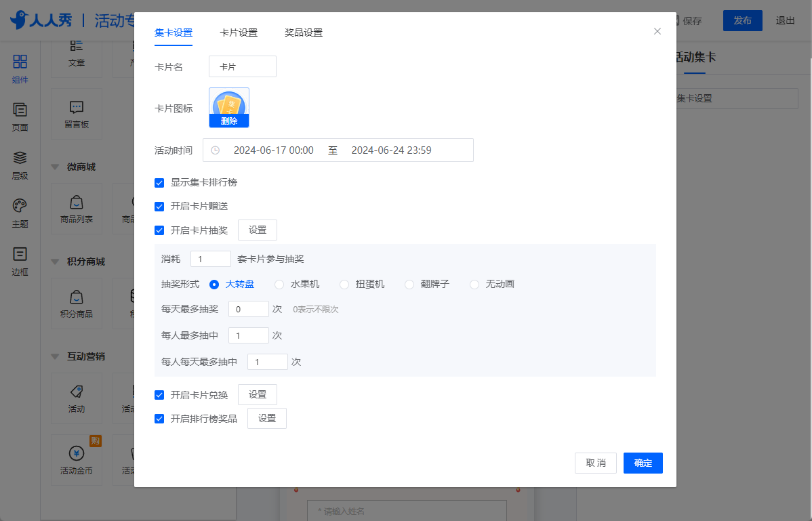812x521 pixels.
Task: Click the clock icon in 活动时间 field
Action: 216,150
